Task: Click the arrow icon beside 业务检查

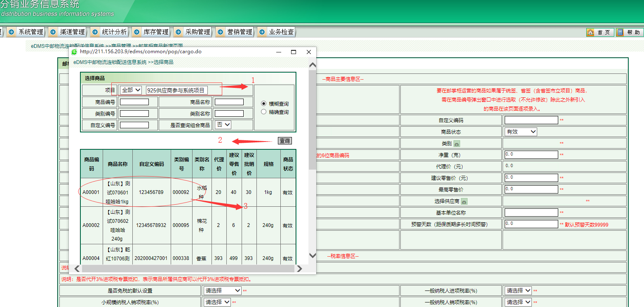Action: pyautogui.click(x=262, y=32)
